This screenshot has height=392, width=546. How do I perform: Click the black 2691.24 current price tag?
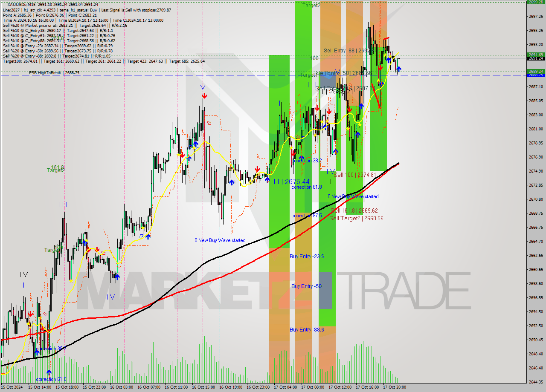click(536, 58)
